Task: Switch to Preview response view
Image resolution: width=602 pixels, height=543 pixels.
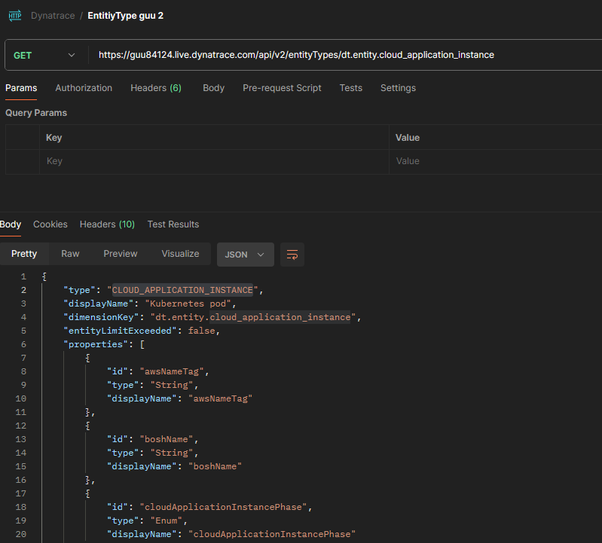Action: 120,254
